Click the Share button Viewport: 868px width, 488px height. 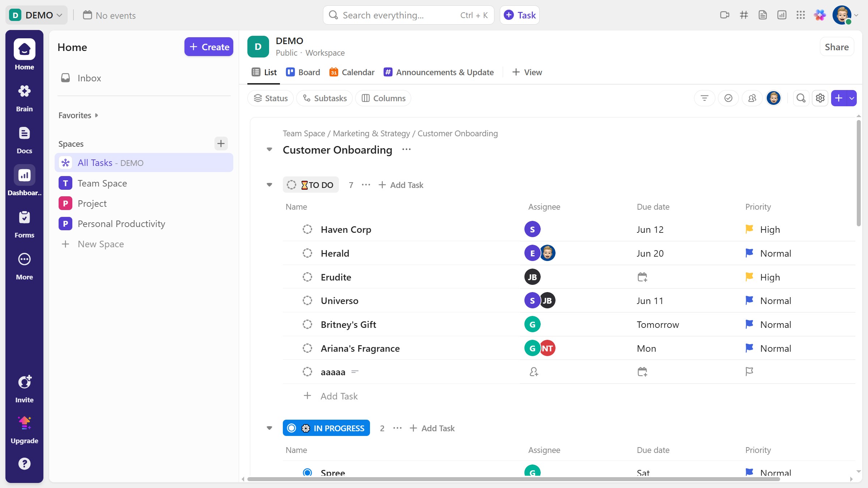click(x=836, y=47)
